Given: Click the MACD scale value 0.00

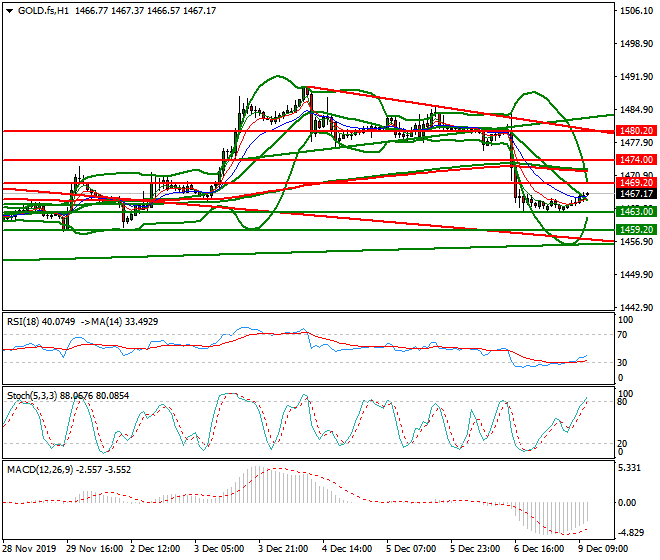Looking at the screenshot, I should point(627,502).
